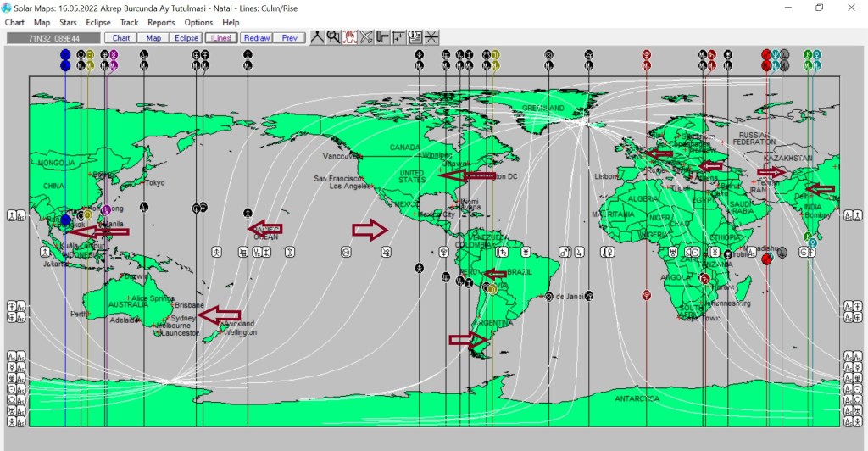Click the flag-shaped toolbar icon

coord(382,37)
